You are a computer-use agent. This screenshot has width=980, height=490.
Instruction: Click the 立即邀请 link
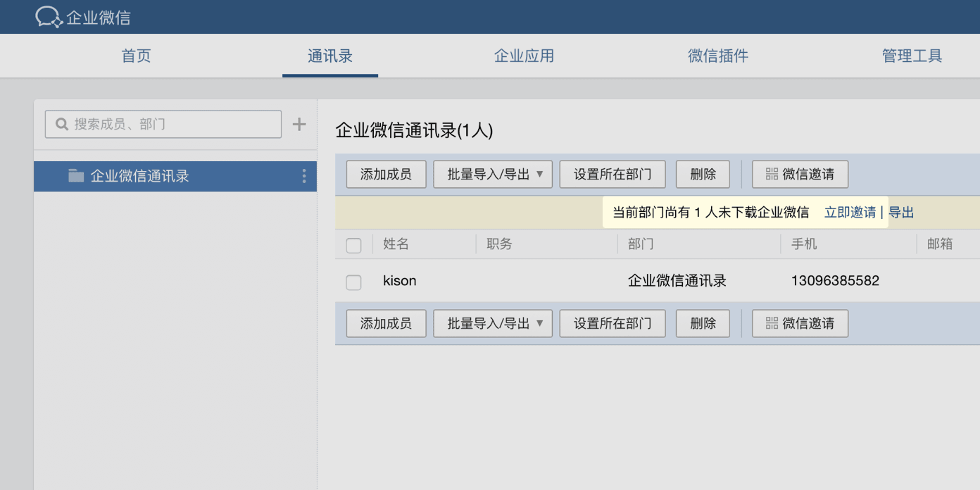(x=850, y=212)
